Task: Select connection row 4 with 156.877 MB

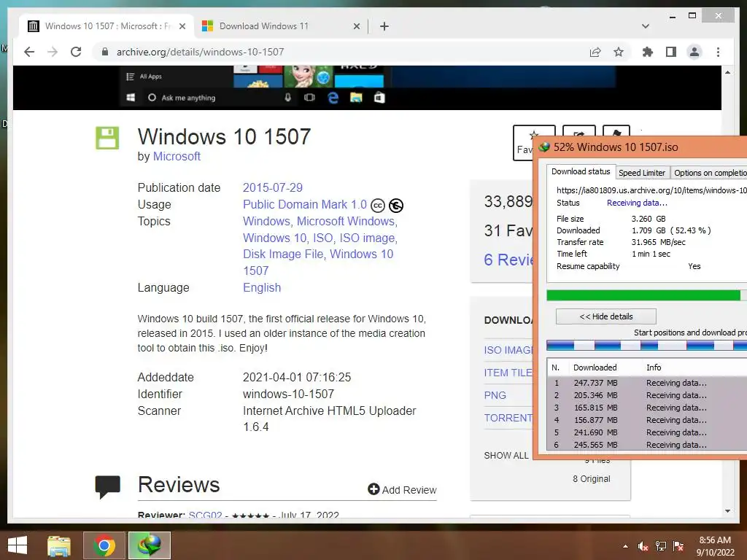Action: pos(646,420)
